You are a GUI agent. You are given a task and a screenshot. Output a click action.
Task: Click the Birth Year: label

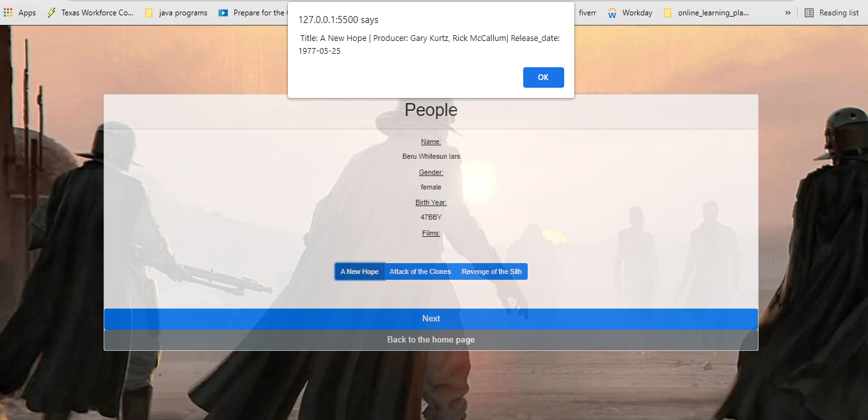[x=431, y=202]
